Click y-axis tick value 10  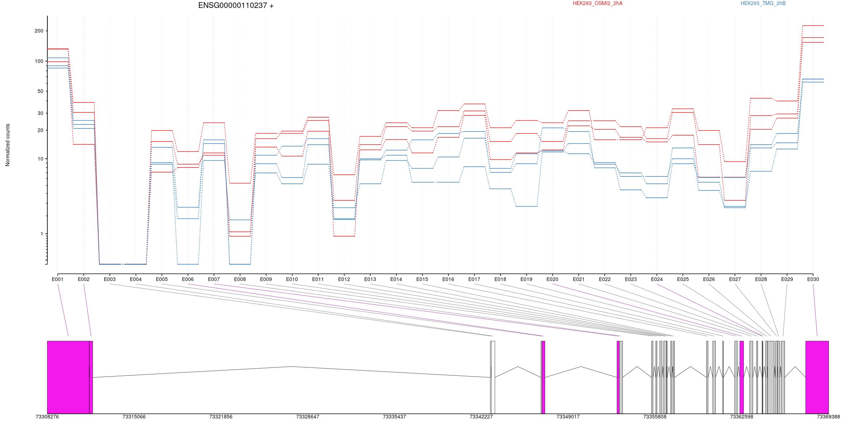[40, 159]
